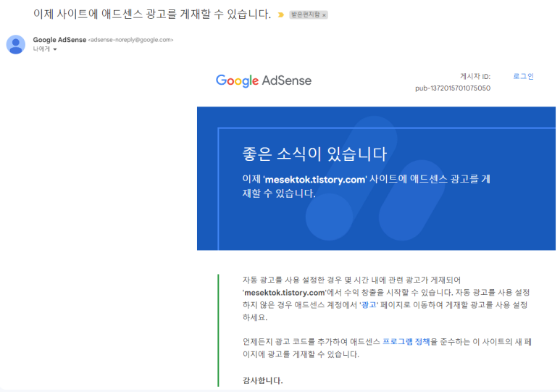Click bold mesektok.tistory.com in body paragraph
The image size is (560, 392).
click(285, 293)
